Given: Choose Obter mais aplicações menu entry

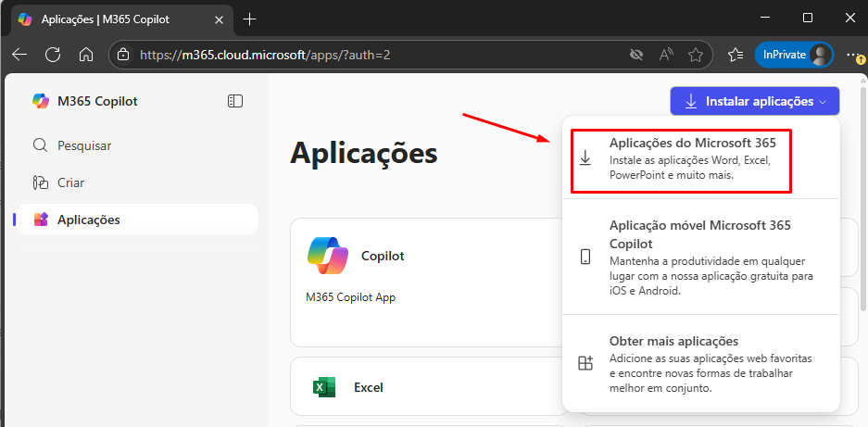Looking at the screenshot, I should pos(701,364).
